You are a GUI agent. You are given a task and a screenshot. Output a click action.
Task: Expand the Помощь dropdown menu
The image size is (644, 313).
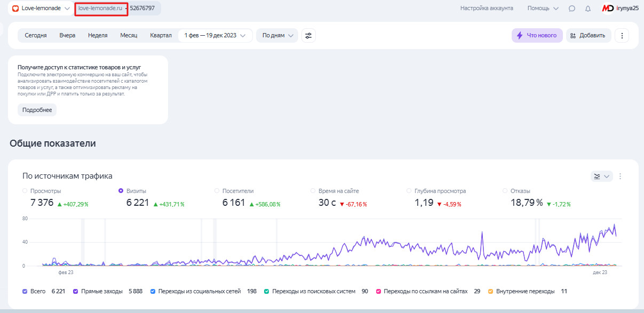pyautogui.click(x=543, y=9)
